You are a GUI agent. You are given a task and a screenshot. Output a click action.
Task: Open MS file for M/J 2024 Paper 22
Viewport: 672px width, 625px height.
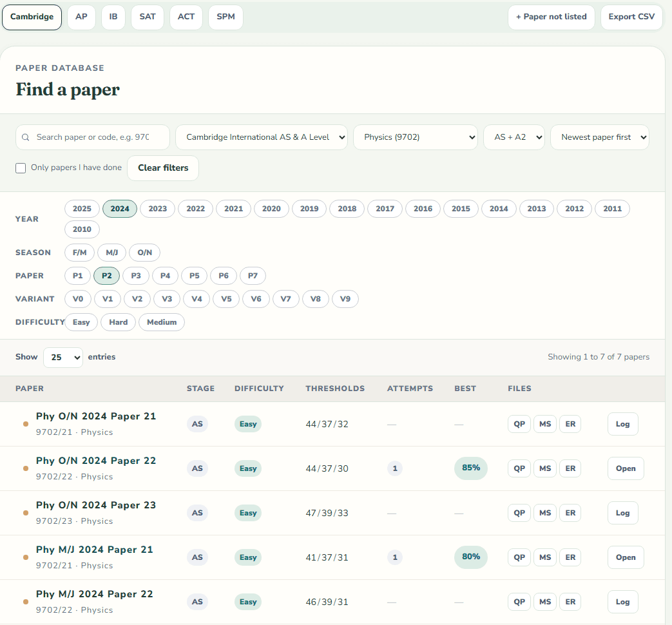[x=545, y=602]
